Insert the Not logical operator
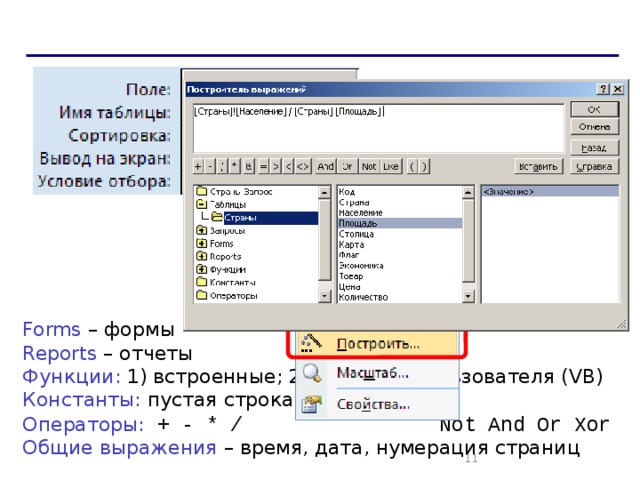 (369, 167)
